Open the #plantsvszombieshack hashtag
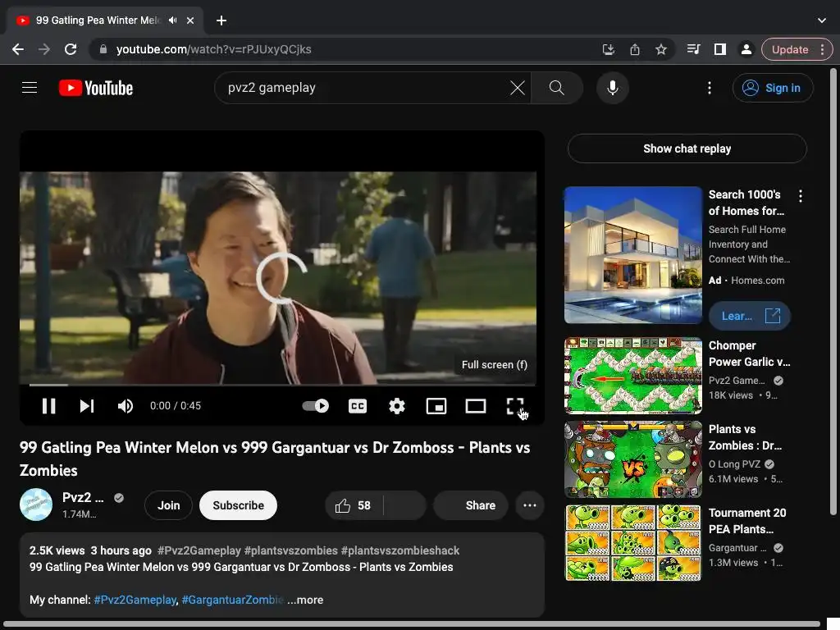 pos(400,550)
